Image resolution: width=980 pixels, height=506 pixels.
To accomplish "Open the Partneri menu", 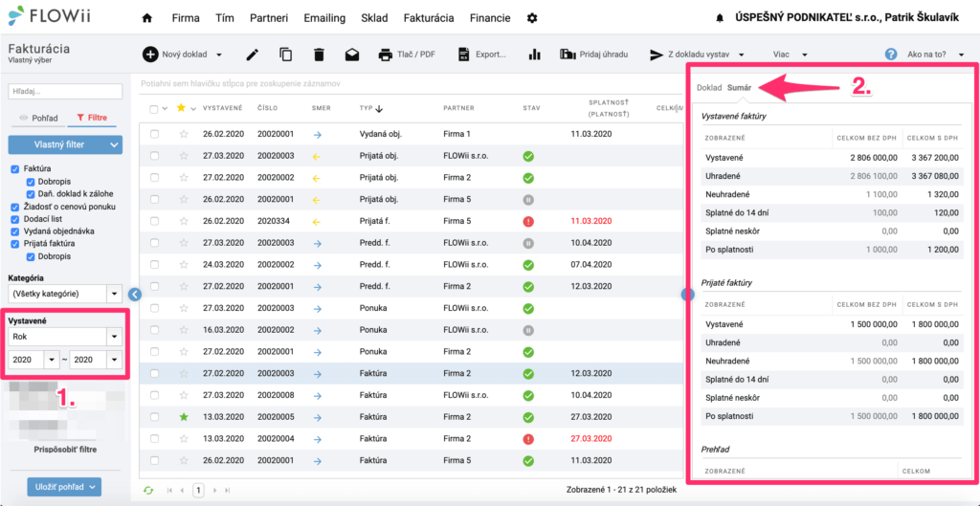I will point(269,18).
